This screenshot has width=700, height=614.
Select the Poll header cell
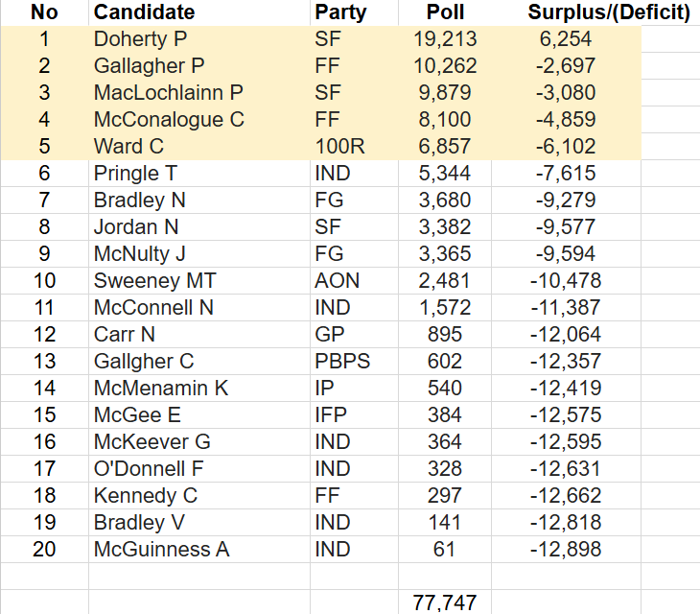[445, 12]
